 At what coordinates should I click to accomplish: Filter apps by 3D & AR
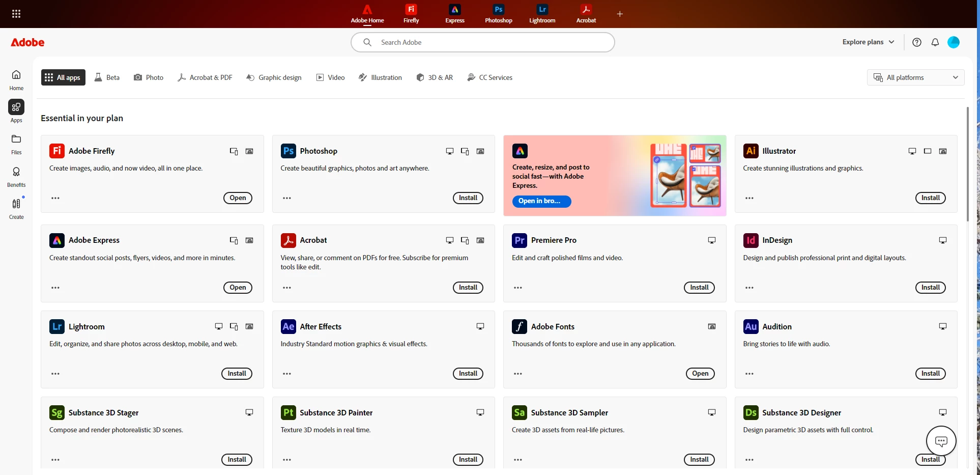[435, 77]
